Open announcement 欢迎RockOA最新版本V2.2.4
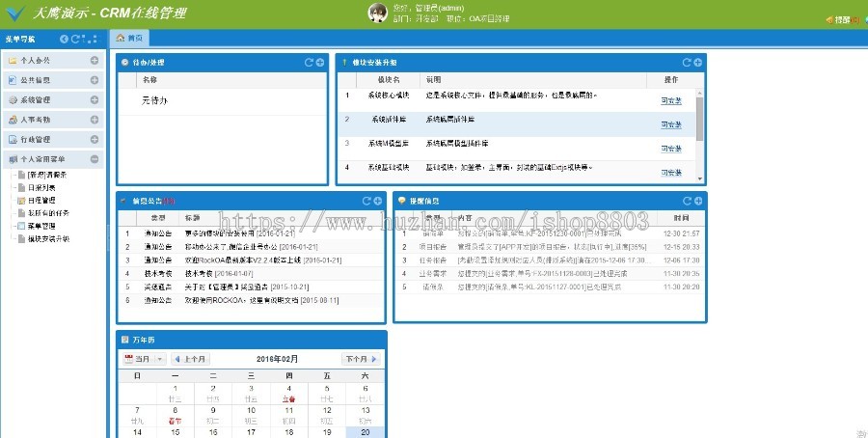Image resolution: width=868 pixels, height=438 pixels. [x=263, y=260]
